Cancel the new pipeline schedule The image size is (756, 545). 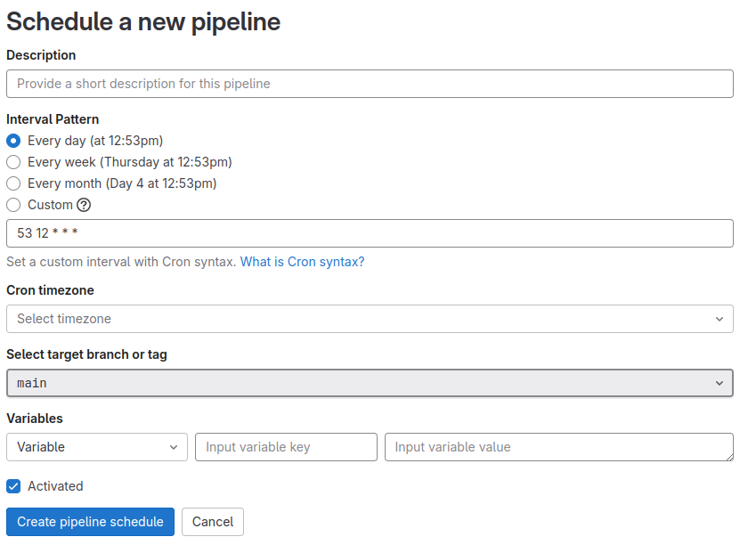[213, 522]
